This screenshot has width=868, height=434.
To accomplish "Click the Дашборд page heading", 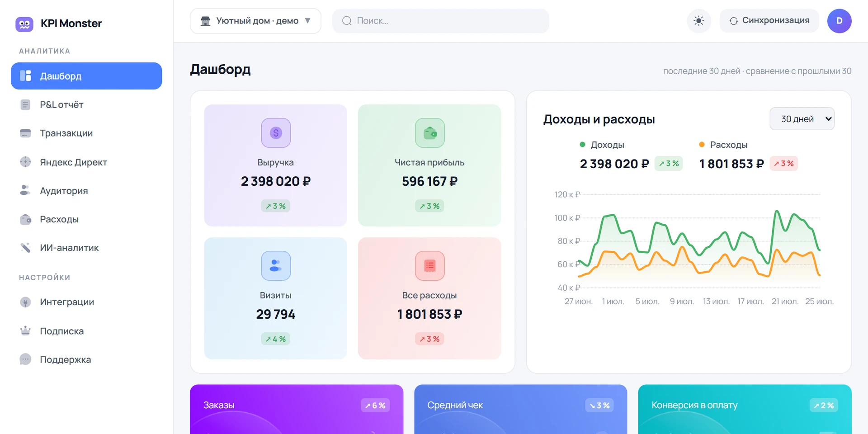I will tap(220, 69).
